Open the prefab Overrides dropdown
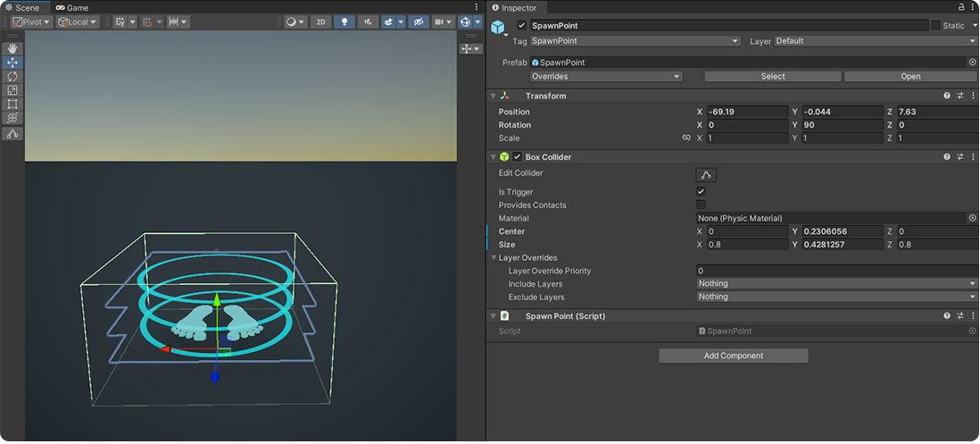This screenshot has width=980, height=444. point(606,77)
